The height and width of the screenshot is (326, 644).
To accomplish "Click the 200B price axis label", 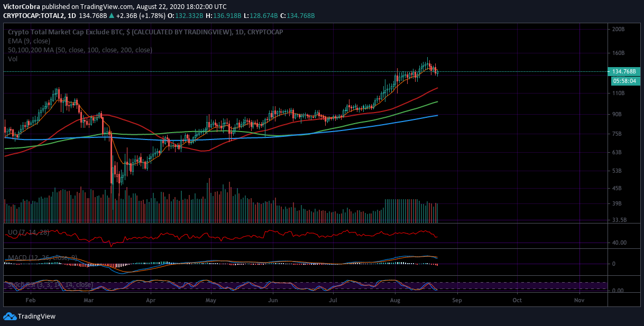I will click(x=618, y=29).
